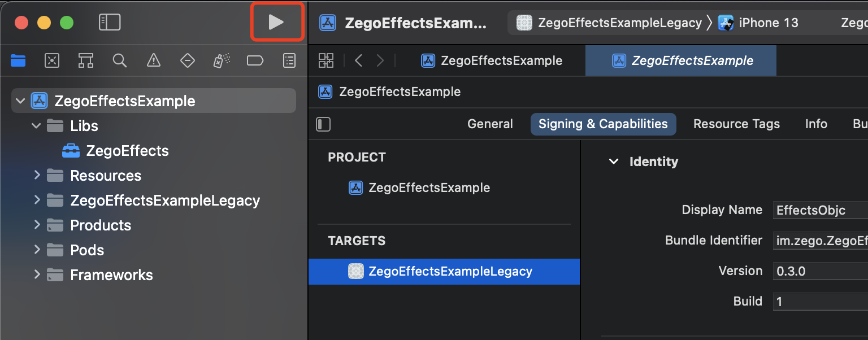The image size is (868, 340).
Task: Open the Issue navigator warning icon
Action: click(154, 60)
